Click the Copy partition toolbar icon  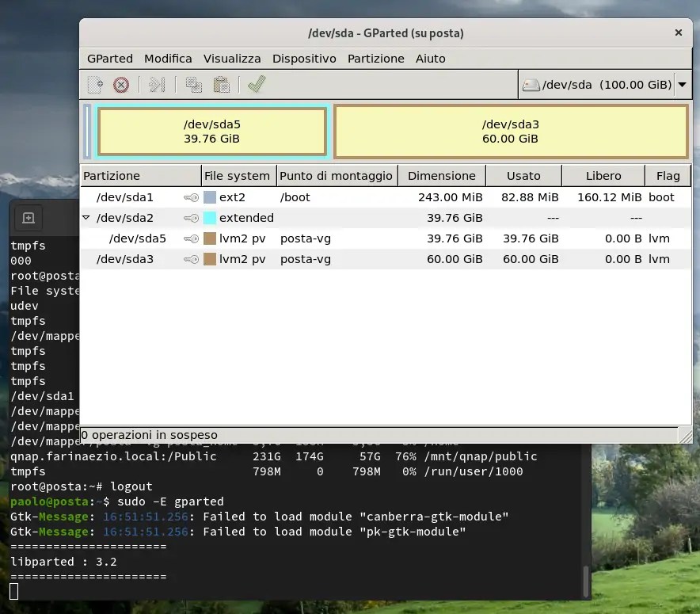[x=194, y=85]
